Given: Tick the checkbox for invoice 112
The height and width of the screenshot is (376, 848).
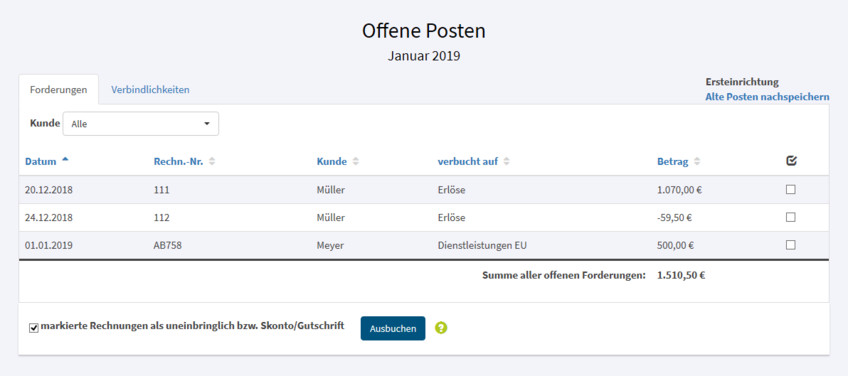Looking at the screenshot, I should point(791,217).
